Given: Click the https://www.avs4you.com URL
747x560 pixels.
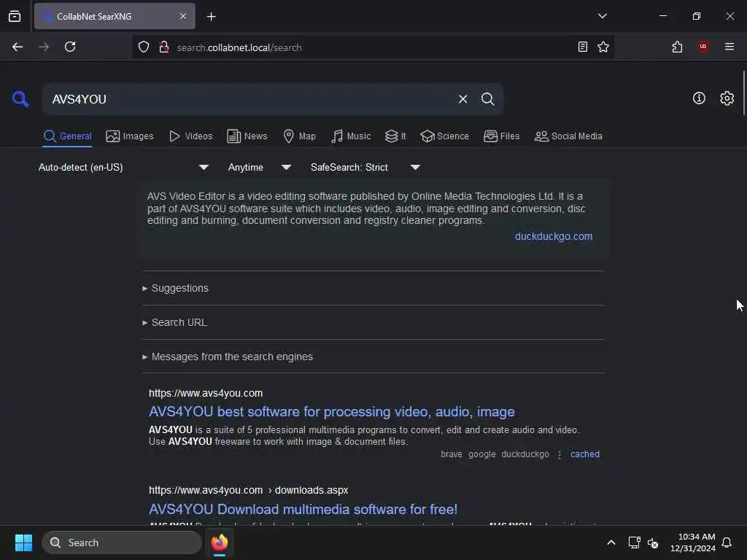Looking at the screenshot, I should tap(206, 393).
